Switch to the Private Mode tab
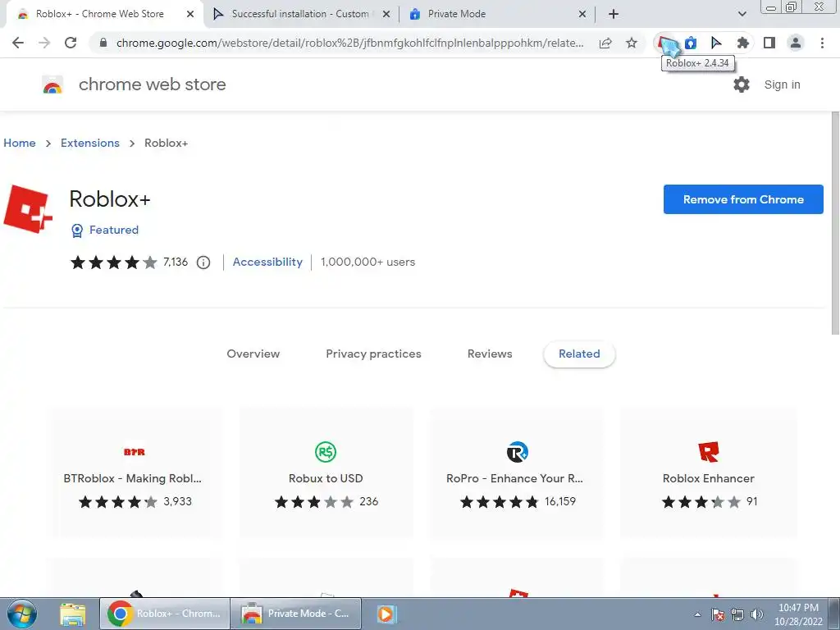 (x=456, y=14)
